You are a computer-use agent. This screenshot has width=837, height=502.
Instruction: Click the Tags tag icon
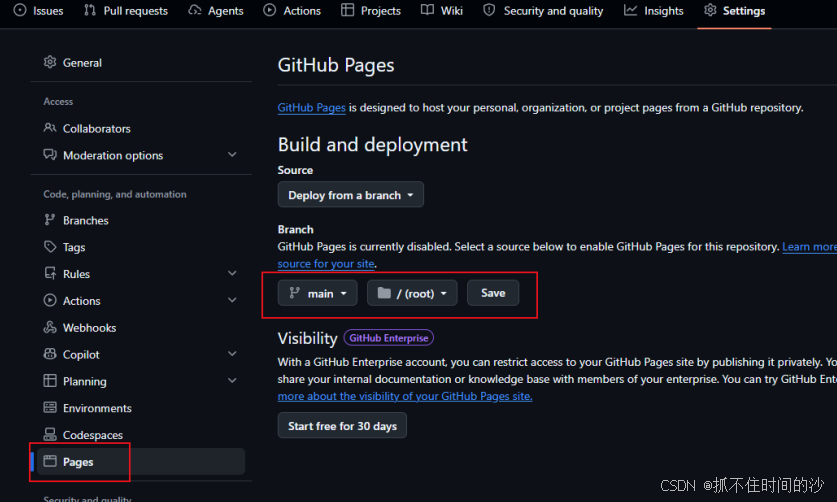pos(50,246)
